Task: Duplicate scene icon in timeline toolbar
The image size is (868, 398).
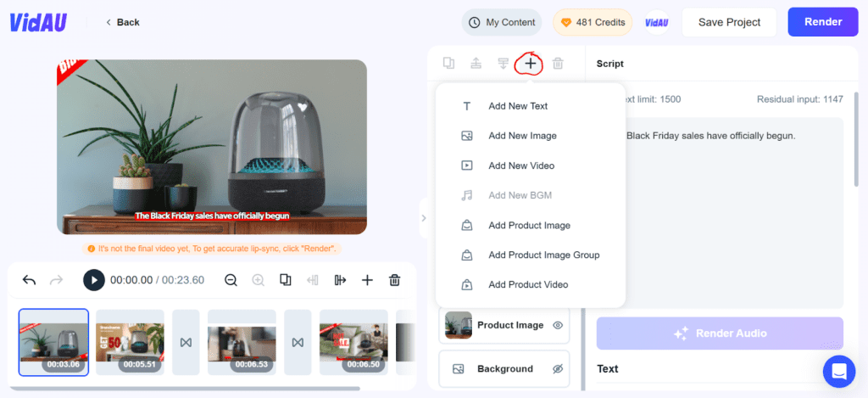Action: tap(286, 280)
